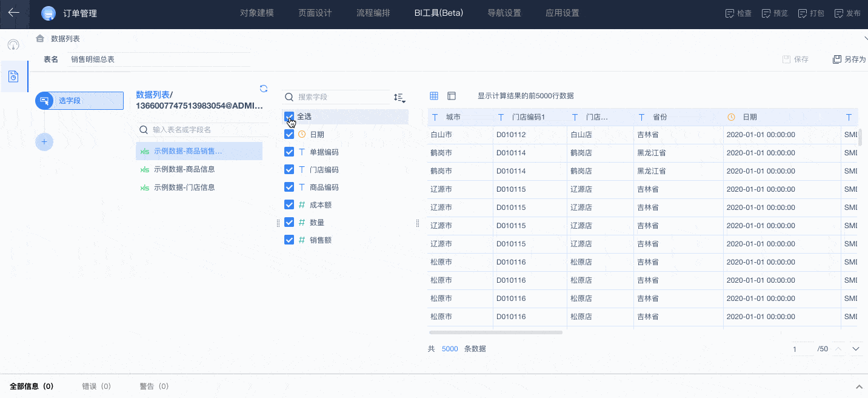
Task: Open the BI工具(Beta) tab
Action: (439, 13)
